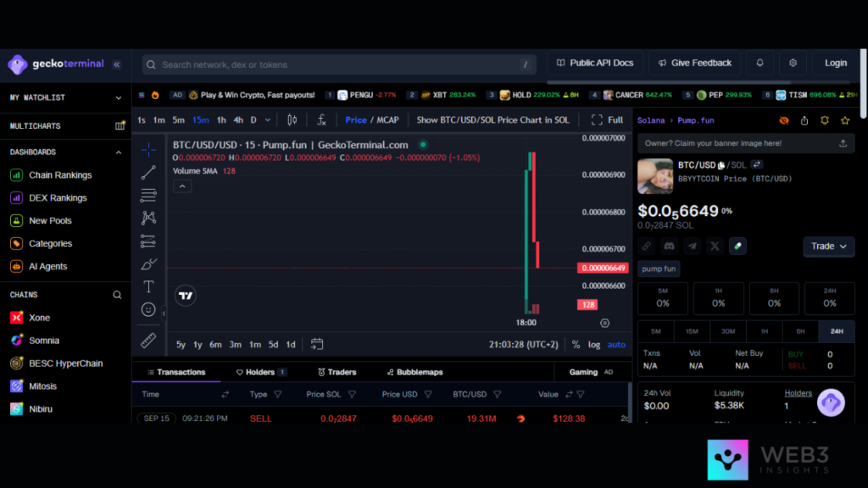Select the text annotation tool
Image resolution: width=868 pixels, height=488 pixels.
pos(148,286)
